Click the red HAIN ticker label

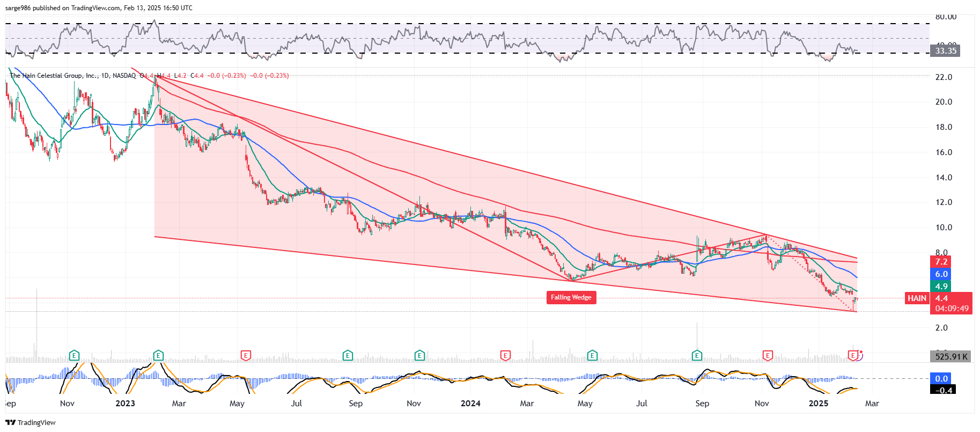(x=917, y=298)
